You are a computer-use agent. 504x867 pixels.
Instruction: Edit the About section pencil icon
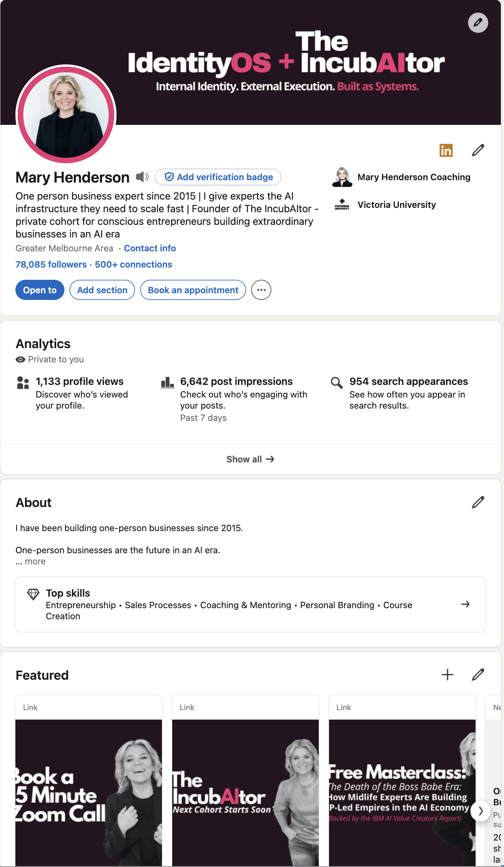[x=478, y=502]
